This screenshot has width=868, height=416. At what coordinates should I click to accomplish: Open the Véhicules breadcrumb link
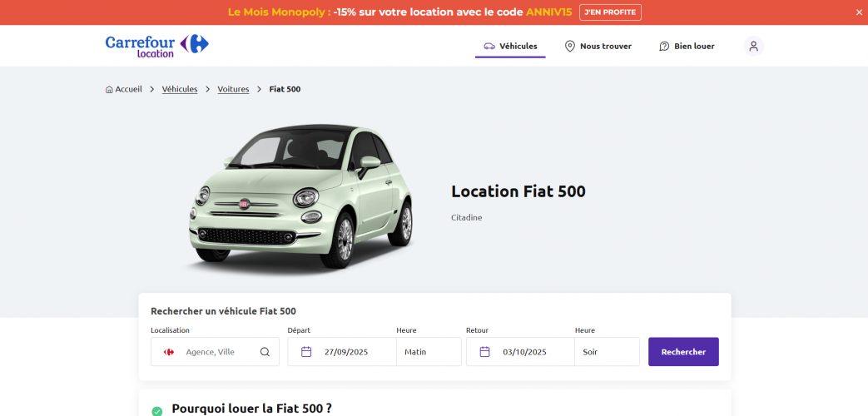[180, 89]
